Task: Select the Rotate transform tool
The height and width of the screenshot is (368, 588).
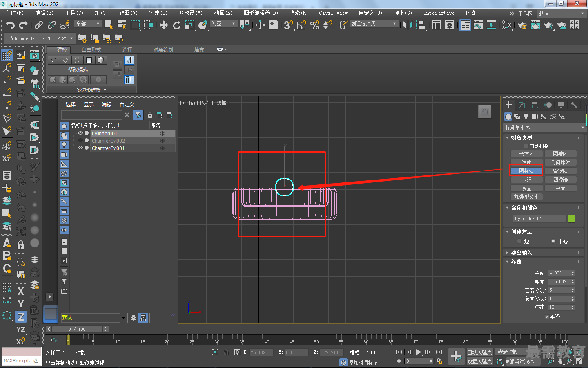Action: 176,25
